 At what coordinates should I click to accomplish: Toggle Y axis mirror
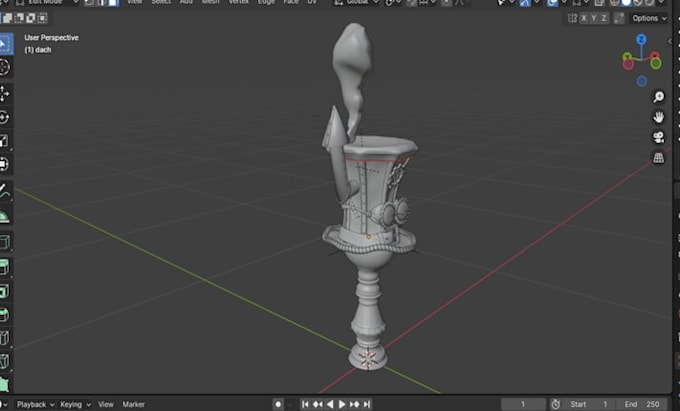594,18
